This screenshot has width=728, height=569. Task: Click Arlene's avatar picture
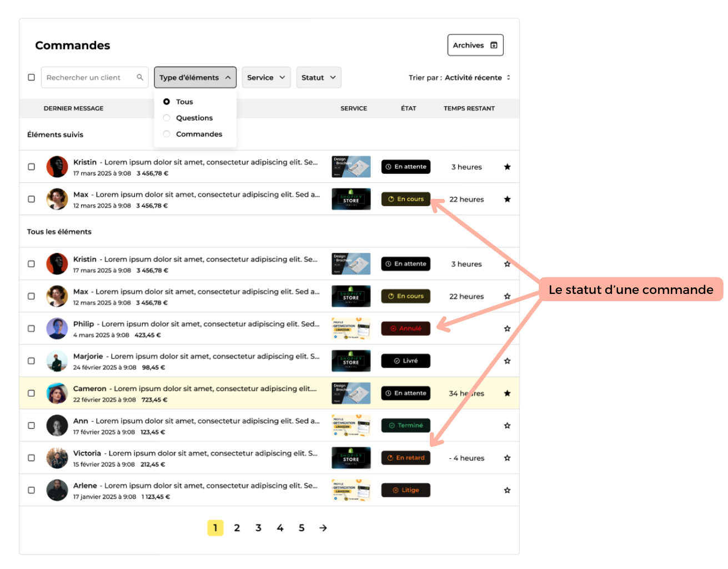(x=57, y=490)
